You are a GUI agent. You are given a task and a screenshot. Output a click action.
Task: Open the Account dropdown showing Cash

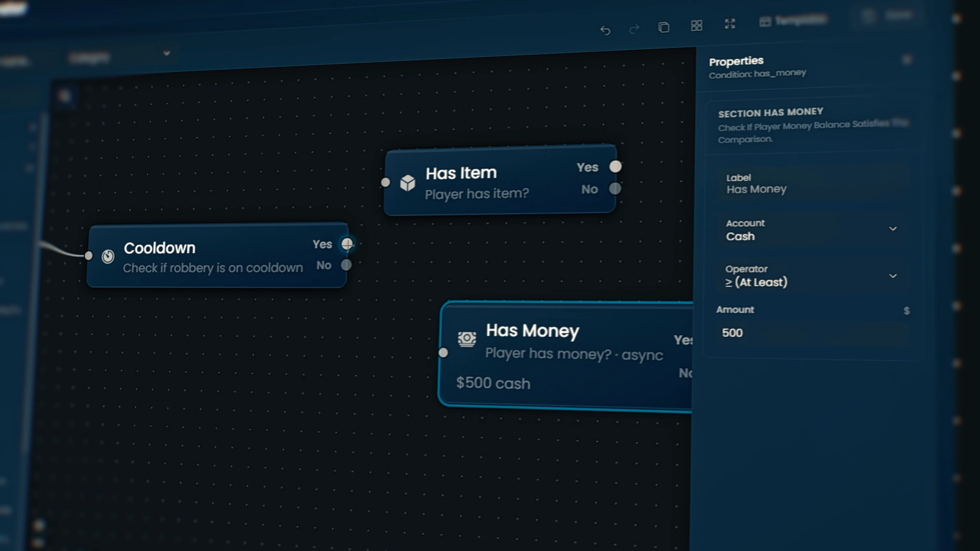tap(813, 230)
